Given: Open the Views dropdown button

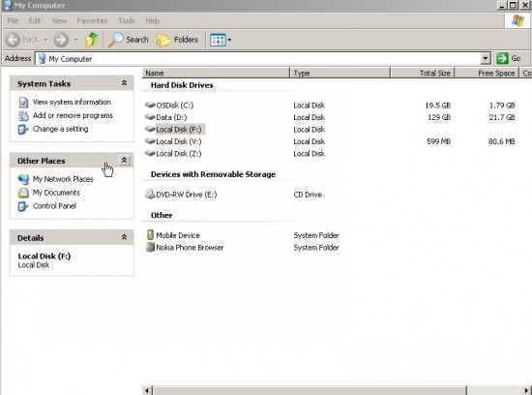Looking at the screenshot, I should (221, 40).
